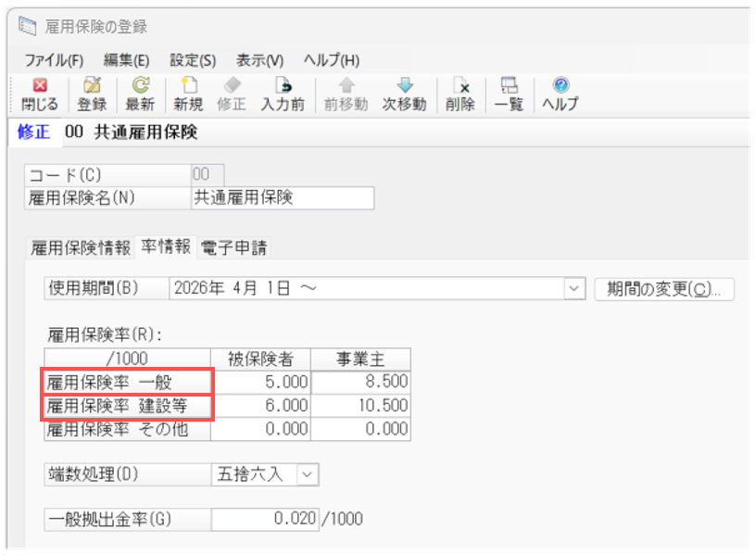Click the 一般拠出金率 input field
Screen dimensions: 756x555
pyautogui.click(x=265, y=520)
